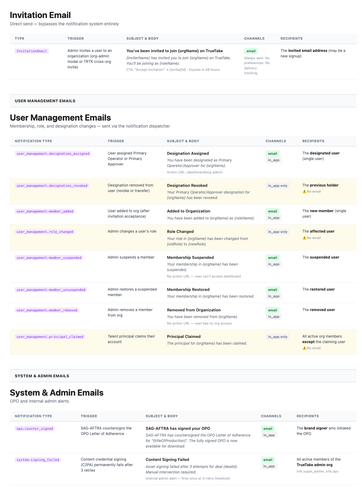
Task: Click the in_app only badge in Designation Revoked row
Action: pyautogui.click(x=278, y=186)
